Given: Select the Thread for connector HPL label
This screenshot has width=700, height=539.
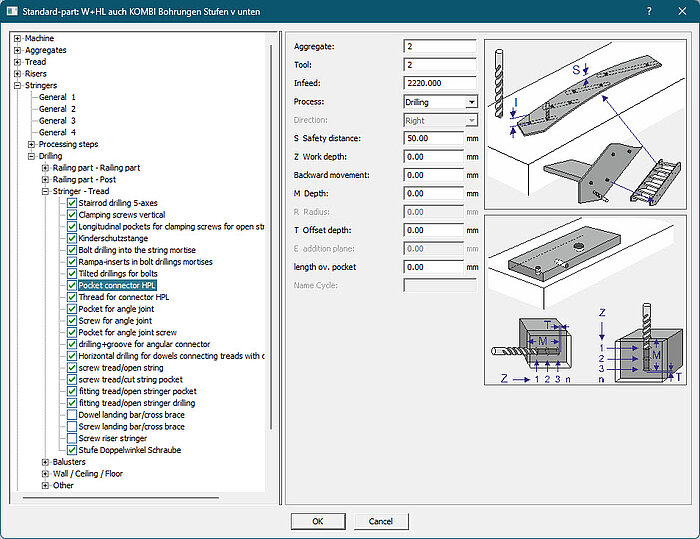Looking at the screenshot, I should tap(123, 297).
